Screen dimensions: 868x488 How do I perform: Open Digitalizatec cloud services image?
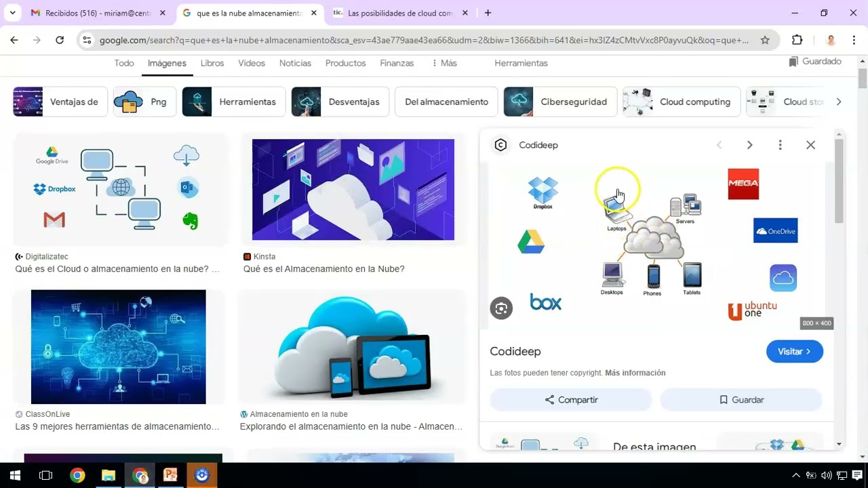click(120, 190)
